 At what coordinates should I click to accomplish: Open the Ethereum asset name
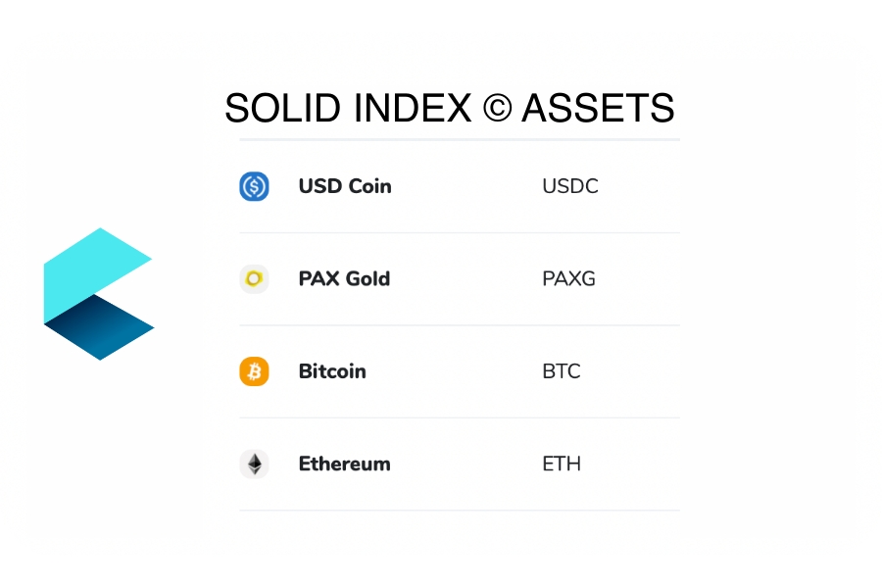coord(344,464)
